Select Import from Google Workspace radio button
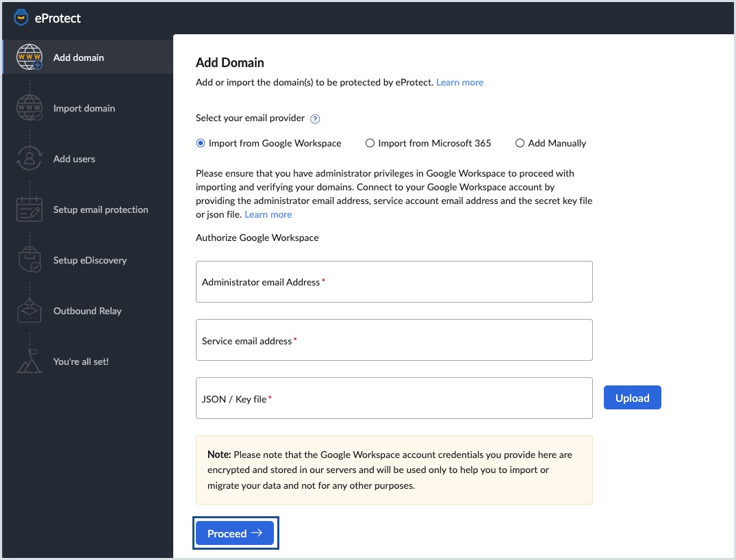Viewport: 736px width, 560px height. tap(201, 143)
